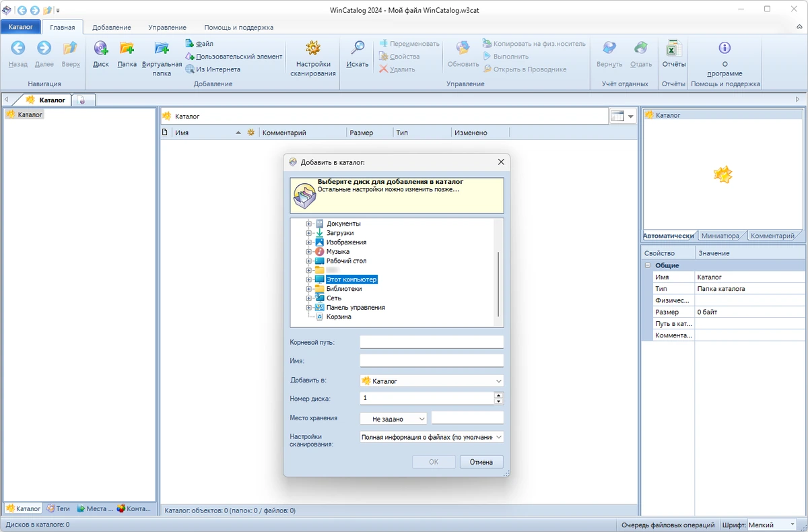The height and width of the screenshot is (532, 808).
Task: Click the view mode icon beside the path bar
Action: (617, 116)
